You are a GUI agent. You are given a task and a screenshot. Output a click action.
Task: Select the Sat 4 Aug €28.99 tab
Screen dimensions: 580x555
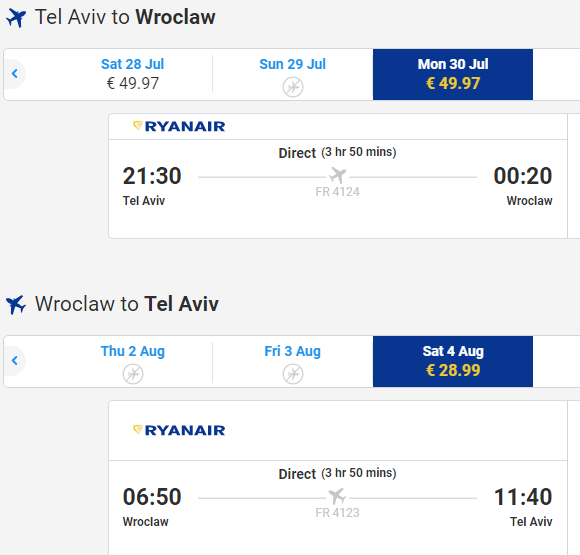coord(453,361)
